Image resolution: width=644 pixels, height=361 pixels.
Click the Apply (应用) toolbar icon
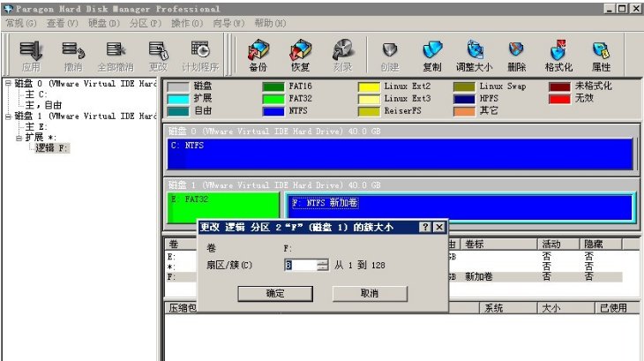pos(31,56)
